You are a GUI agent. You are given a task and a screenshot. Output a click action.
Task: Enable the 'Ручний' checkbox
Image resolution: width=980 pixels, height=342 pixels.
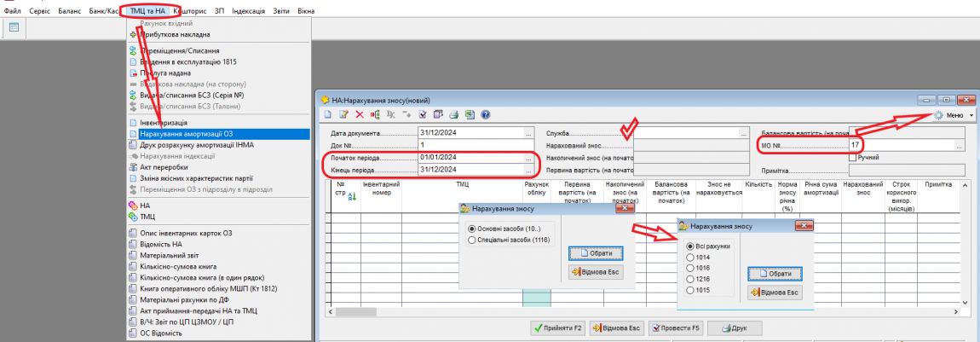852,157
